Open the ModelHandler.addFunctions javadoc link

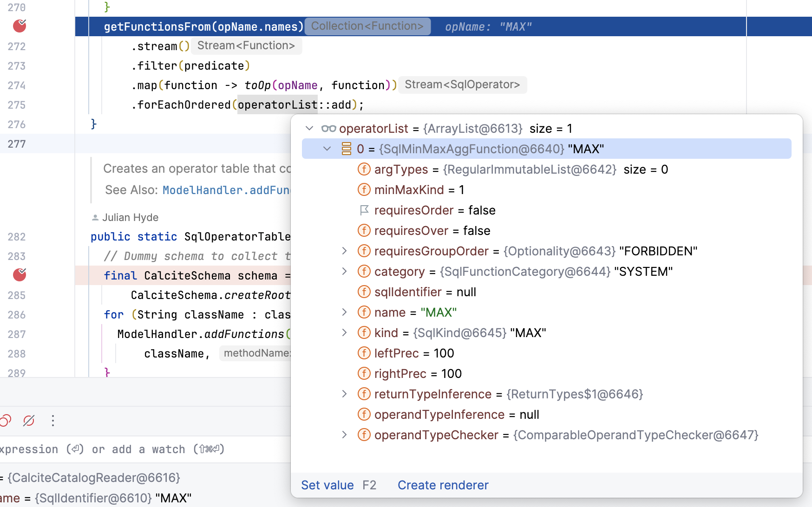(228, 190)
